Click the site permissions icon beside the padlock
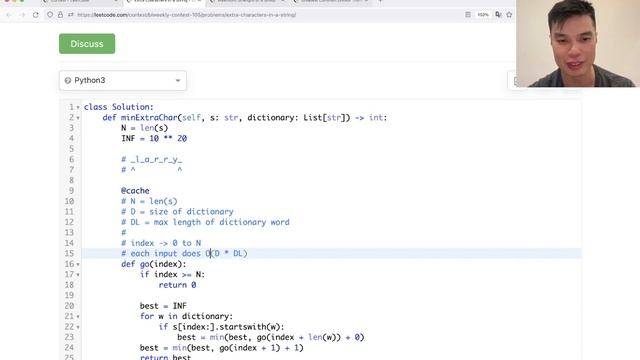Screen dimensions: 640x360 click(x=71, y=15)
